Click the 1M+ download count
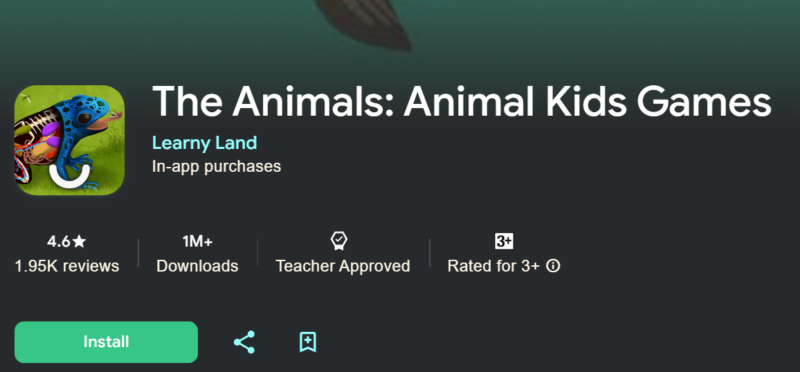 [x=197, y=241]
